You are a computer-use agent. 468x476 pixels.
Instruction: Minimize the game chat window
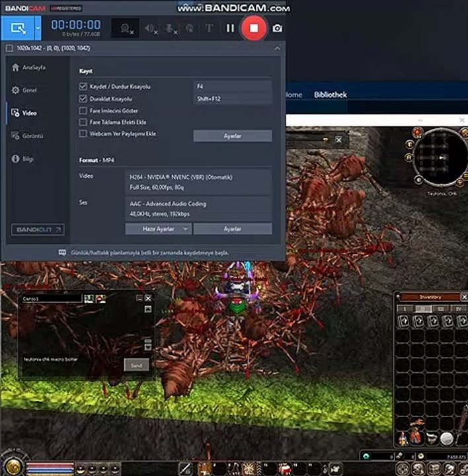pos(139,298)
